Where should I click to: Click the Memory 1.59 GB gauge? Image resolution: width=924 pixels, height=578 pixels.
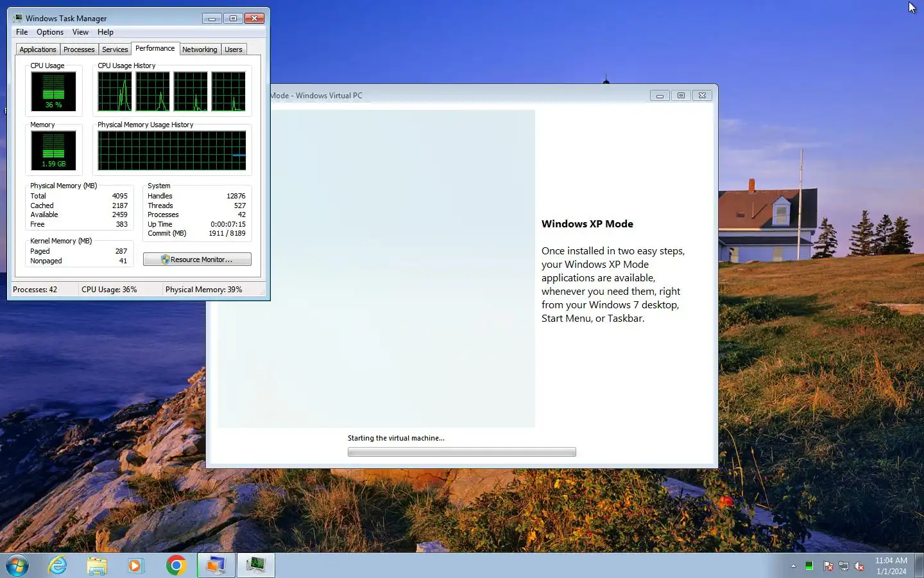click(53, 150)
